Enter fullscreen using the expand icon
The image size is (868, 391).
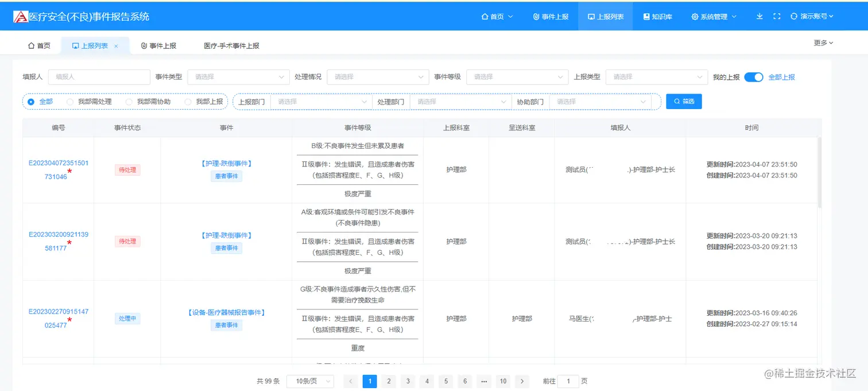[776, 17]
